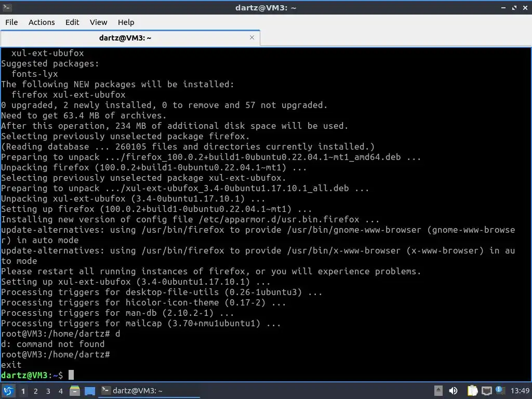Click the show desktop icon
The height and width of the screenshot is (399, 532).
click(x=90, y=391)
